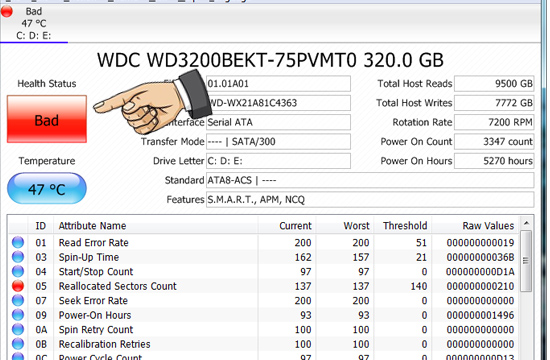Click the Firmware field showing 01.01A01
Screen dimensions: 550x360
pos(278,84)
